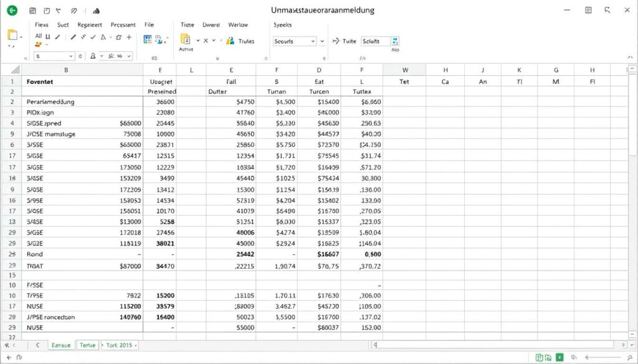Select the J/OSE mamsluge cell
Image resolution: width=638 pixels, height=364 pixels.
tap(83, 134)
